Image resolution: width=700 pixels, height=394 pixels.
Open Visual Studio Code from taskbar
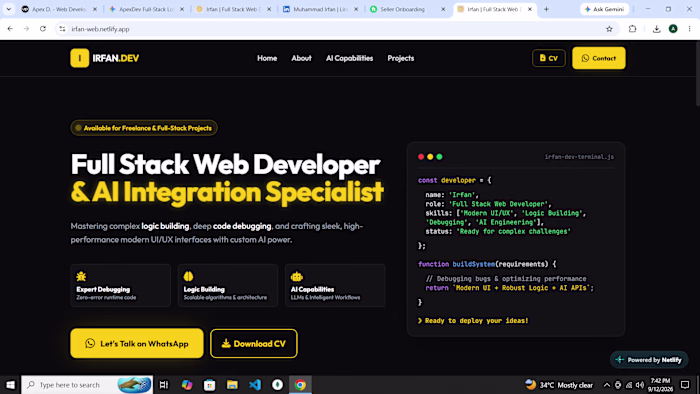coord(255,385)
